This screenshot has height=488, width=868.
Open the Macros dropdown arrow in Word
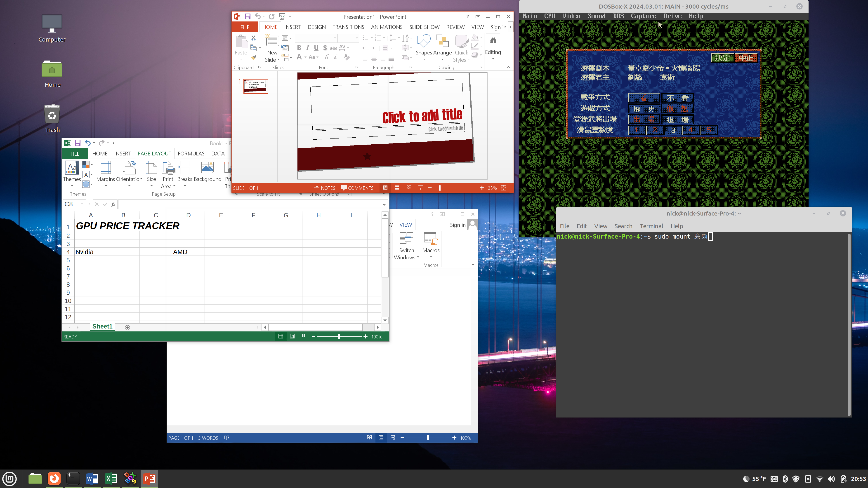pyautogui.click(x=431, y=257)
